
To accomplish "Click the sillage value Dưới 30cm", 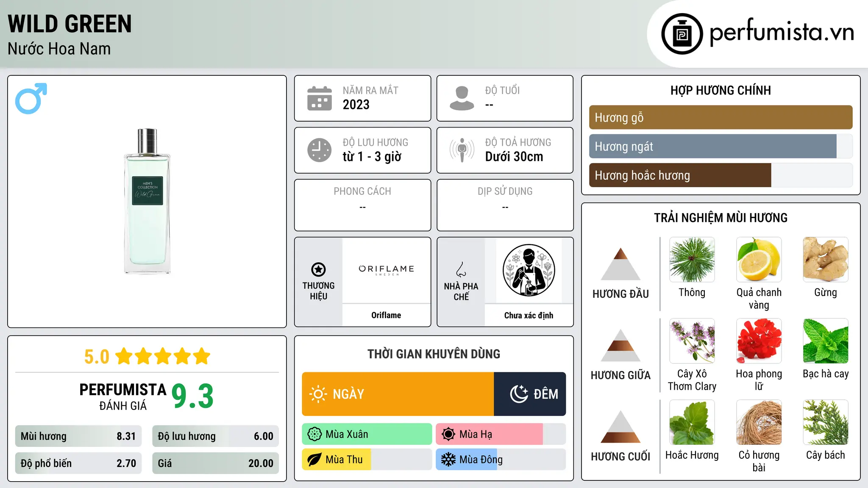I will click(x=514, y=157).
